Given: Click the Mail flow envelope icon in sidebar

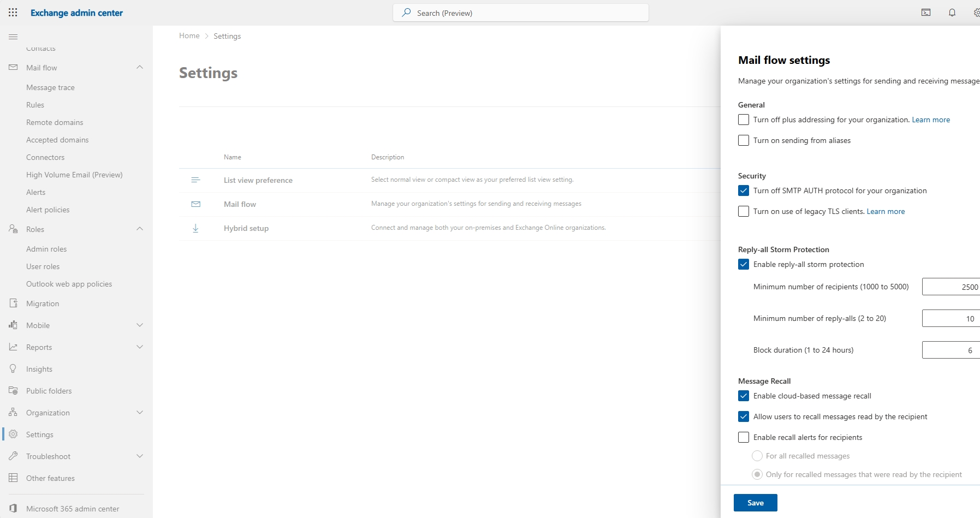Looking at the screenshot, I should pyautogui.click(x=13, y=67).
